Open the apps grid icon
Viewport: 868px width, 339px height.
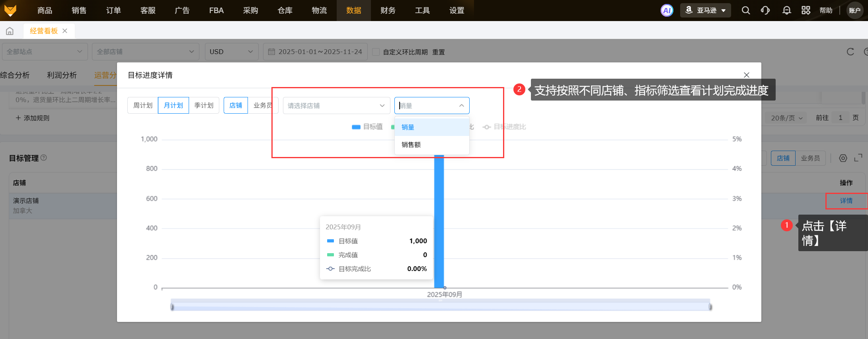tap(806, 10)
